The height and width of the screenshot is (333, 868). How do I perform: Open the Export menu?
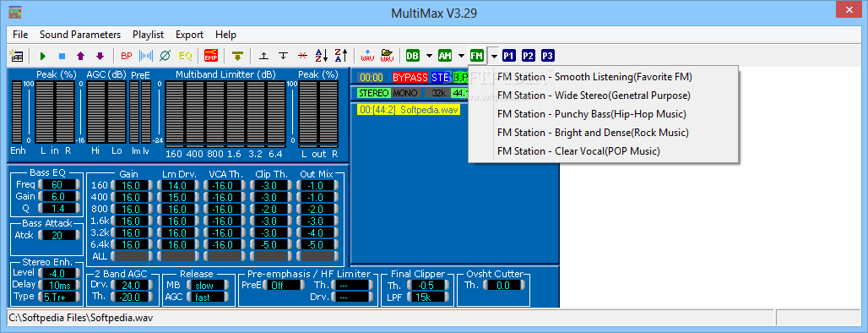point(189,35)
